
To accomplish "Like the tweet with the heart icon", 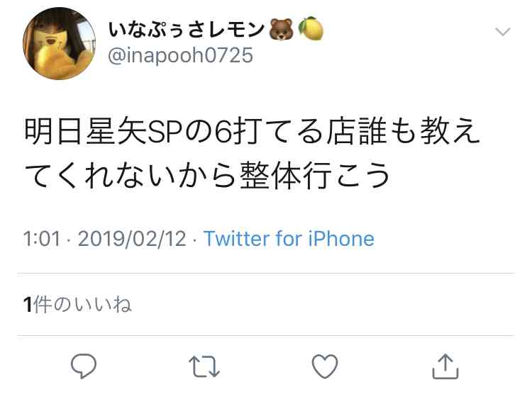I will point(325,366).
